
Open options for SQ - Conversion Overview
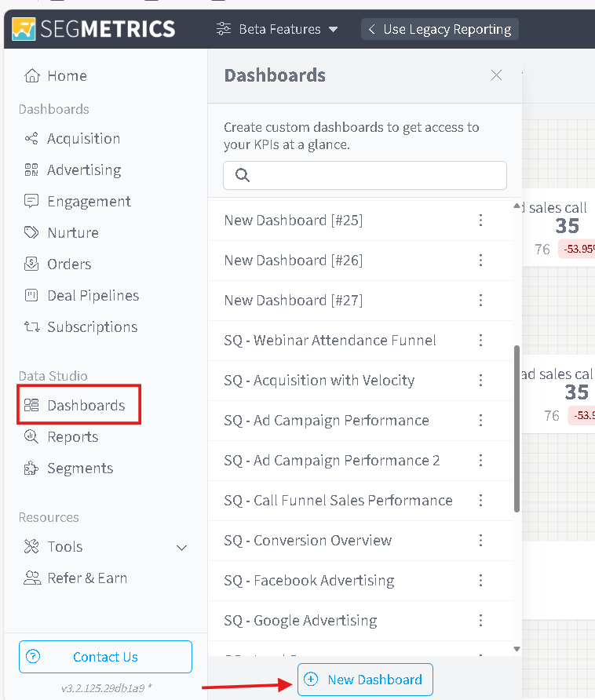(481, 541)
